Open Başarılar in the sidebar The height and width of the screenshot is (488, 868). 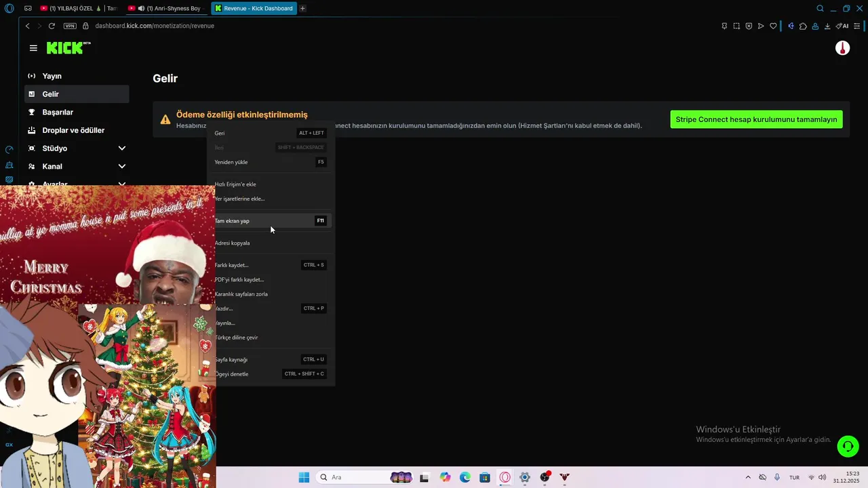click(77, 112)
